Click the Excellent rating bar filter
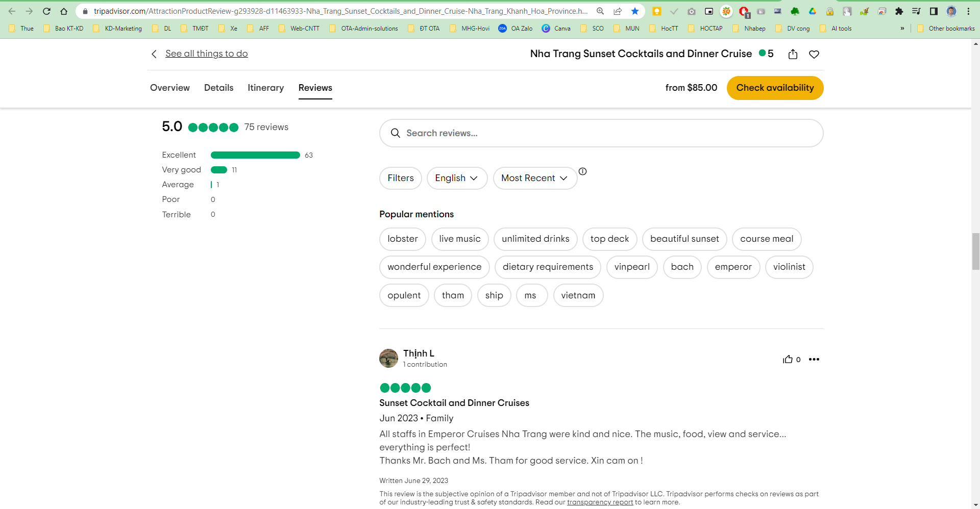 (255, 155)
